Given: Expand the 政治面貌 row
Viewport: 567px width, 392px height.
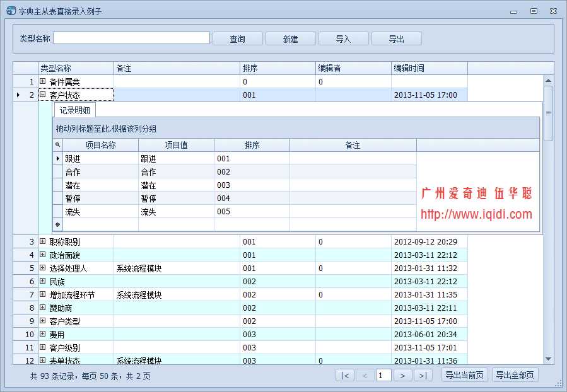Looking at the screenshot, I should coord(43,255).
